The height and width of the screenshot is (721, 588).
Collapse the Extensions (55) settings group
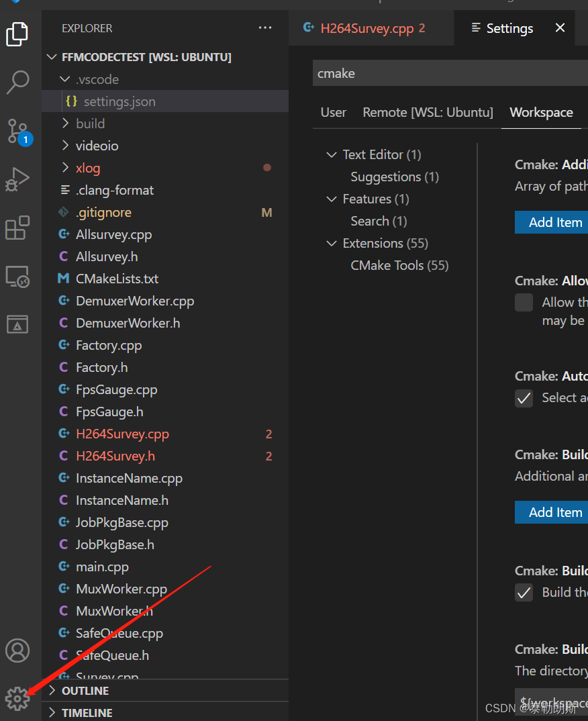pyautogui.click(x=331, y=243)
